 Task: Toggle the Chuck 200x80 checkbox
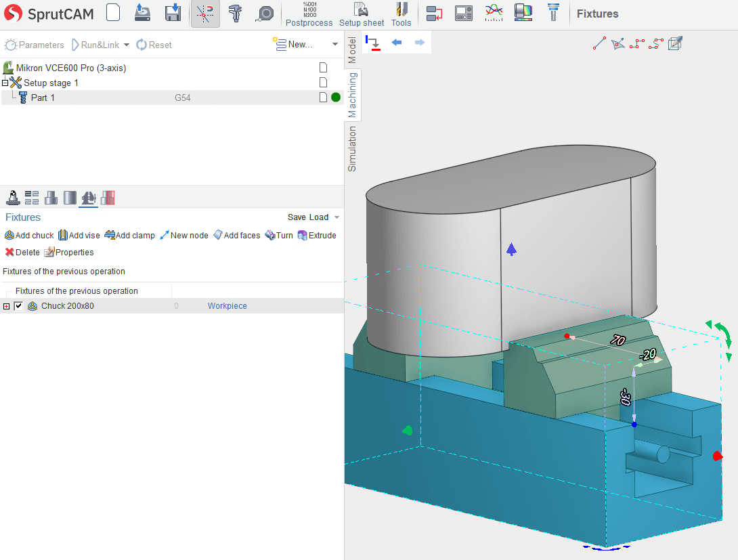coord(18,306)
